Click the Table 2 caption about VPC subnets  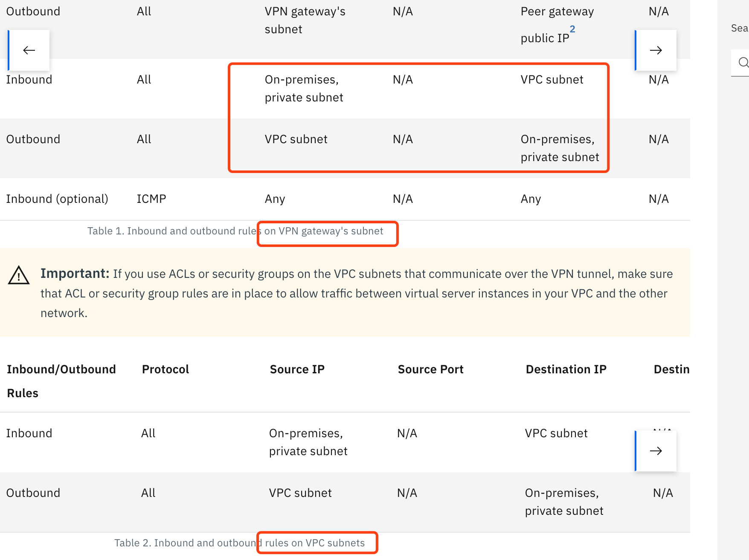[240, 543]
